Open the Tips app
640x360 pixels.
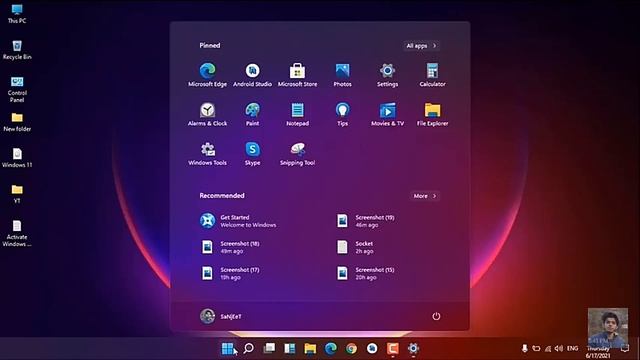[342, 114]
